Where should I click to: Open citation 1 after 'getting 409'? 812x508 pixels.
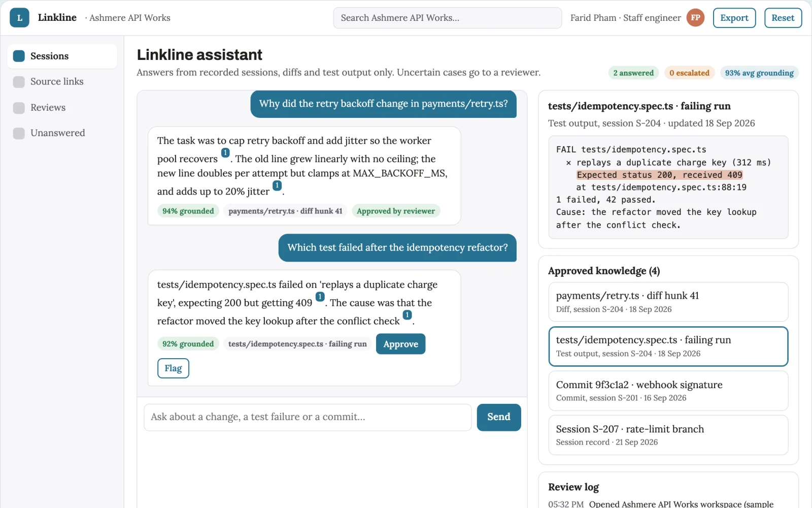coord(320,297)
